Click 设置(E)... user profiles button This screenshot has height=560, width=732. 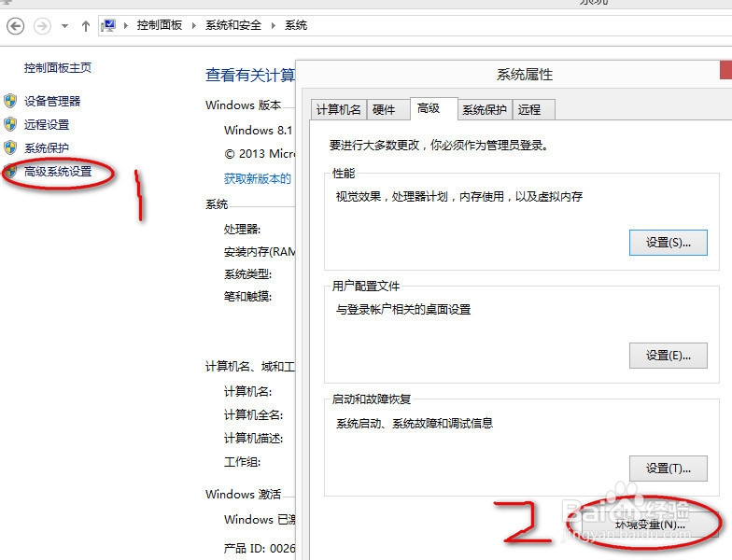(669, 356)
